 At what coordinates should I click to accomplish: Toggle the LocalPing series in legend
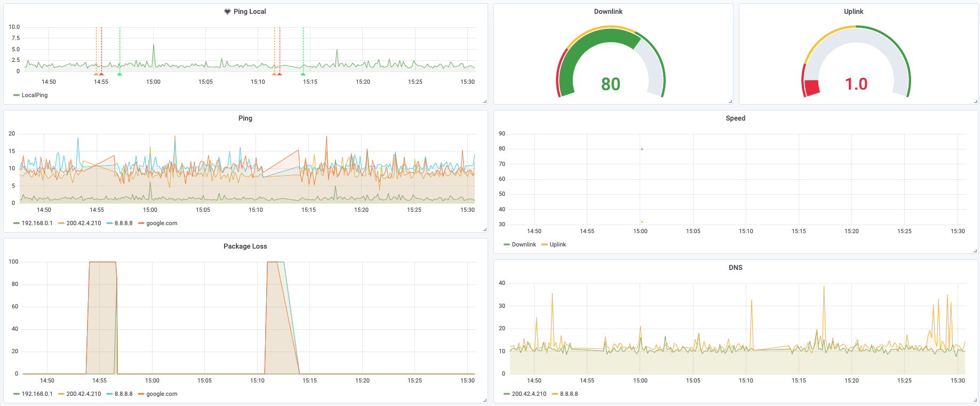point(35,95)
